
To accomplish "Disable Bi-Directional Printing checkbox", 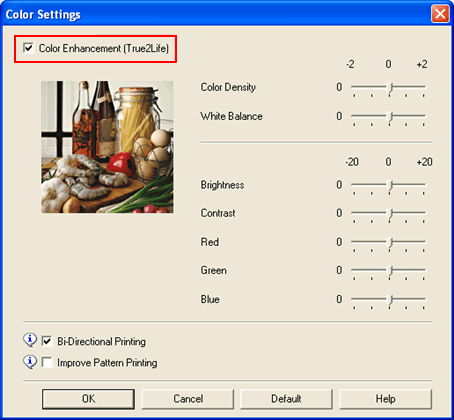I will click(47, 341).
